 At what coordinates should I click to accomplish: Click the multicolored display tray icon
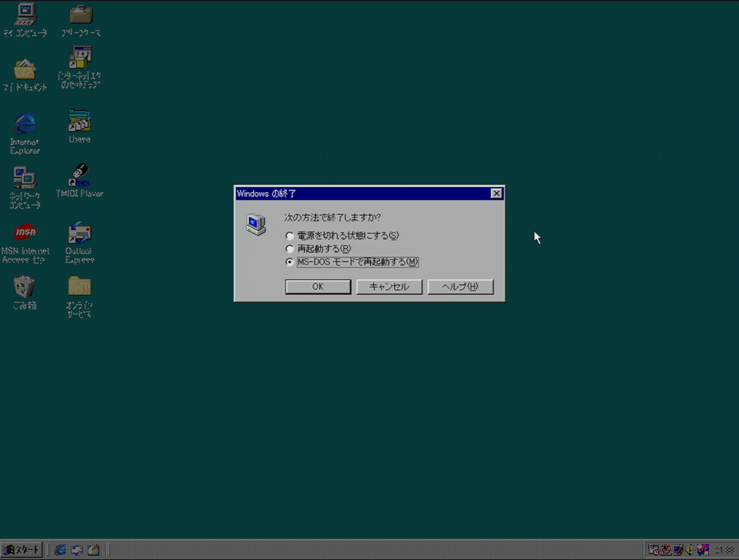(x=702, y=550)
